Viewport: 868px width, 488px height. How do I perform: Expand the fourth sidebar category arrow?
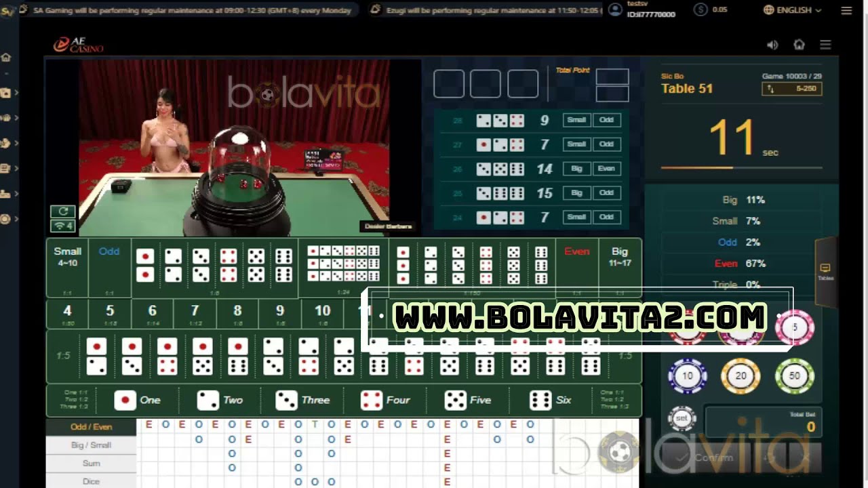[16, 169]
